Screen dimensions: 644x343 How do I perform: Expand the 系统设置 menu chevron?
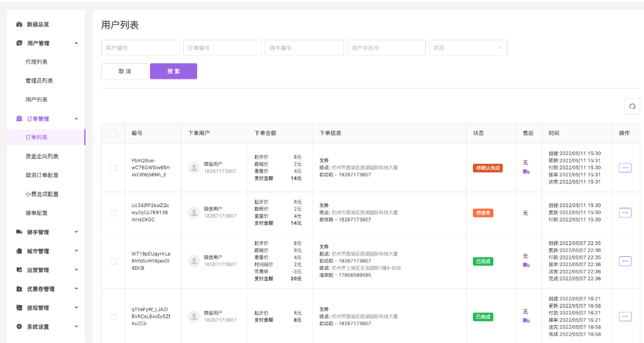76,327
